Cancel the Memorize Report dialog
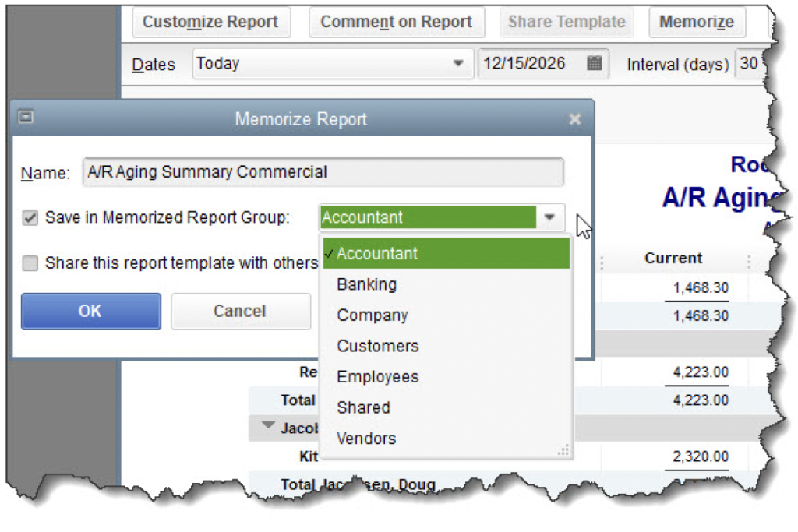This screenshot has height=532, width=798. (x=239, y=312)
